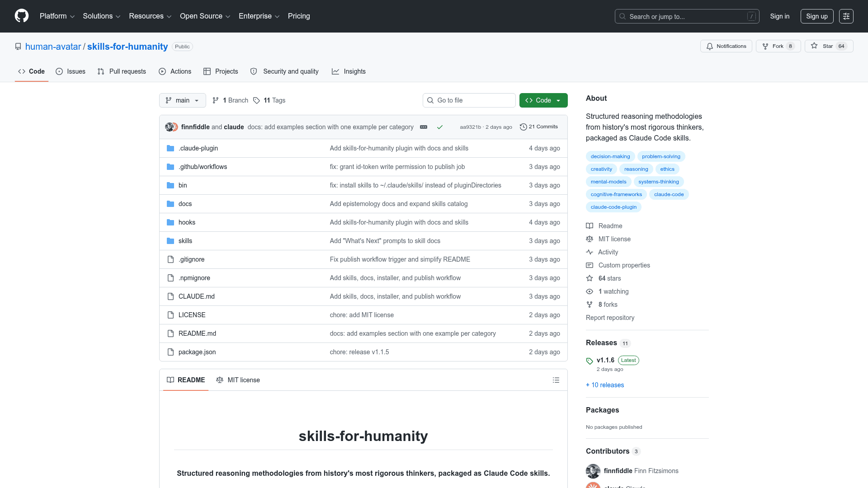868x488 pixels.
Task: Show + 10 releases link
Action: click(605, 385)
